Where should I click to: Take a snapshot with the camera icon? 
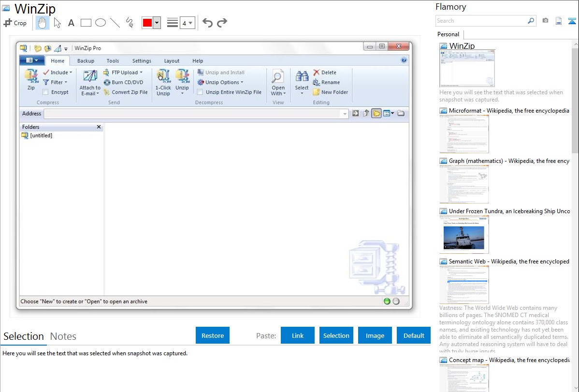tap(545, 21)
